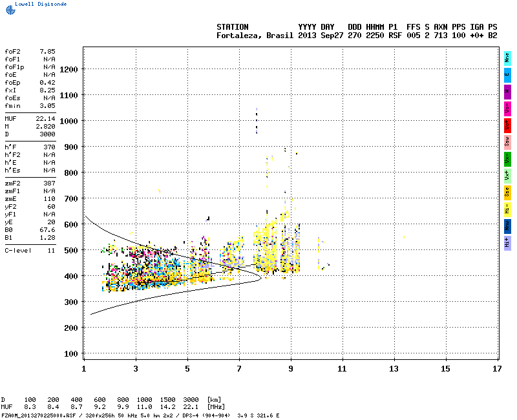
Task: Pick the red Vo+ legend swatch
Action: point(507,125)
